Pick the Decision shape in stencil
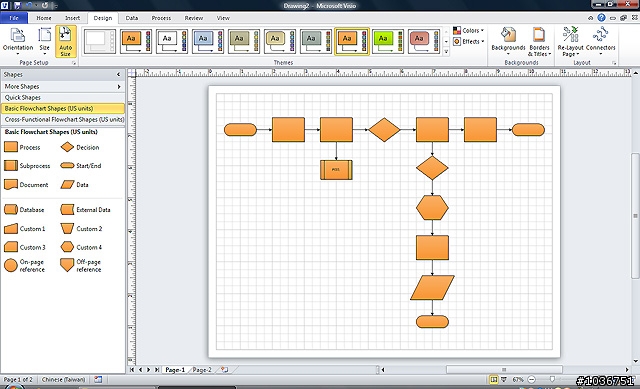This screenshot has width=640, height=389. click(80, 147)
